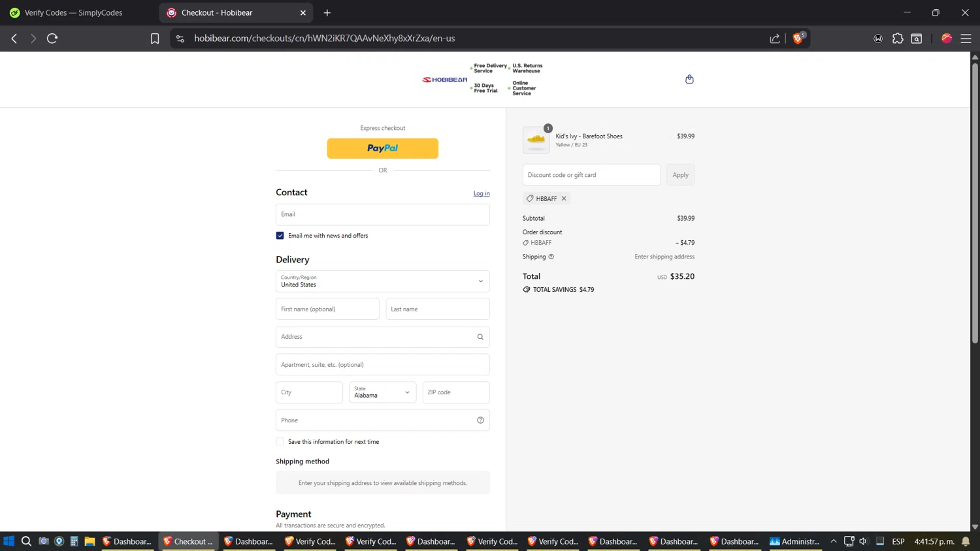Click the ESP language indicator
This screenshot has width=980, height=551.
pos(898,541)
